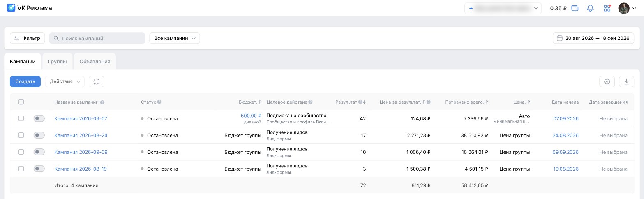Check the box for Кампания 2026-09-07
The height and width of the screenshot is (199, 644).
click(x=21, y=118)
